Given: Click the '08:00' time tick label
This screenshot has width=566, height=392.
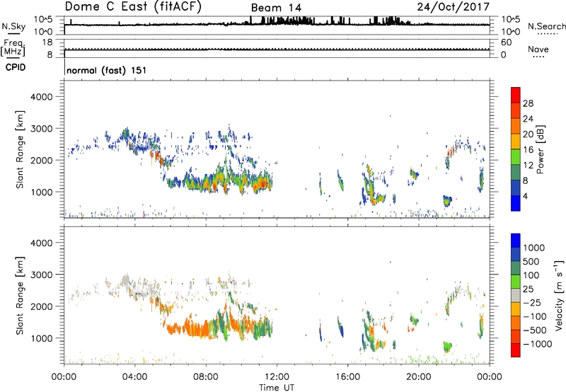Looking at the screenshot, I should (x=206, y=377).
